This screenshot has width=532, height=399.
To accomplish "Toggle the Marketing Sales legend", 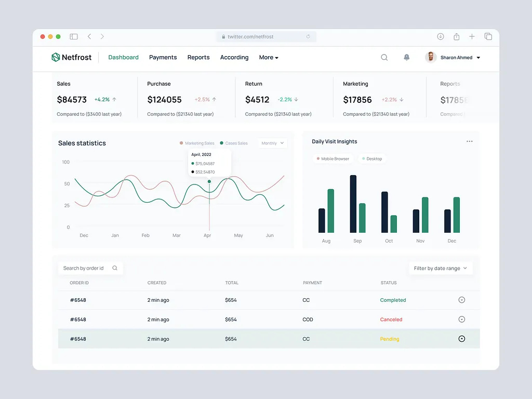I will [x=196, y=143].
